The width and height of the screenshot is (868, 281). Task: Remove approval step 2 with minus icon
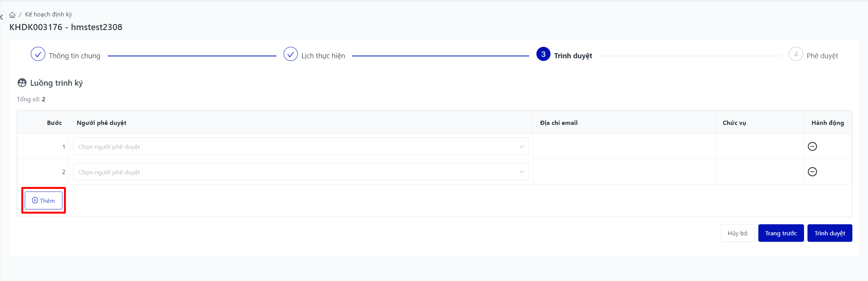click(x=812, y=172)
